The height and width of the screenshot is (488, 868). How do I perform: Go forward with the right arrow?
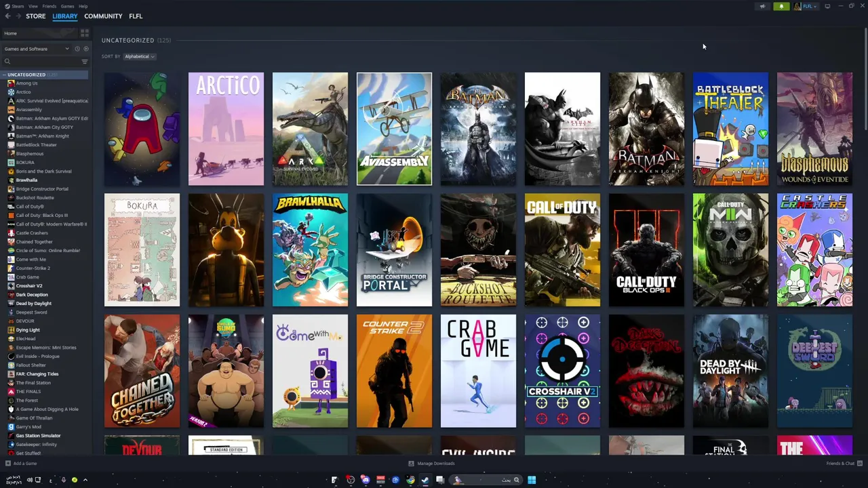[18, 16]
